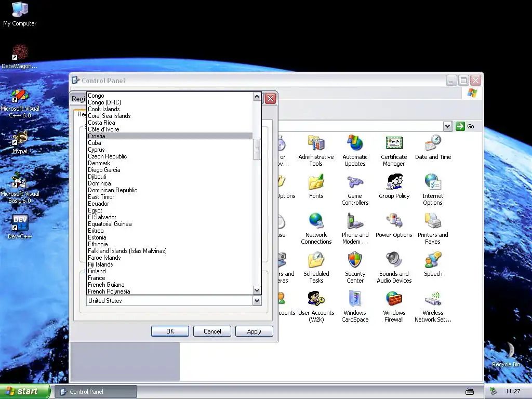This screenshot has width=532, height=399.
Task: Select Recycle Bin on desktop
Action: tap(506, 354)
